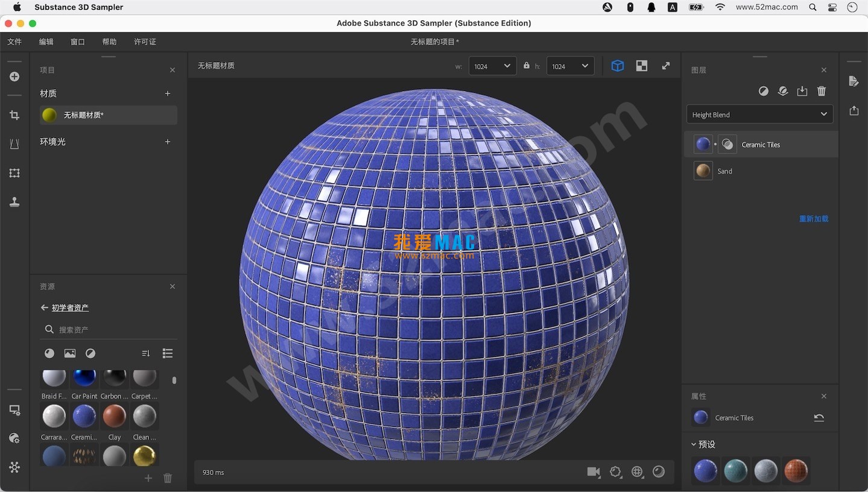
Task: Click the globe wireframe icon in viewport footer
Action: (637, 472)
